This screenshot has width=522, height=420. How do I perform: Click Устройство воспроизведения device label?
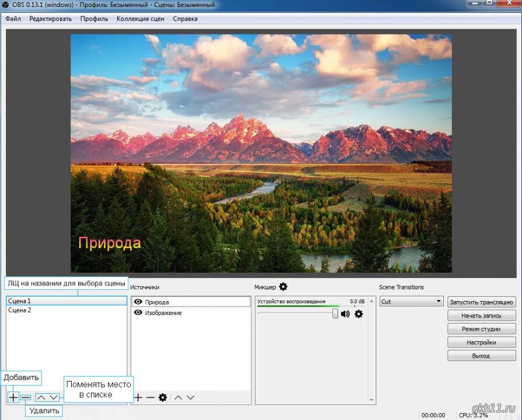[x=291, y=302]
